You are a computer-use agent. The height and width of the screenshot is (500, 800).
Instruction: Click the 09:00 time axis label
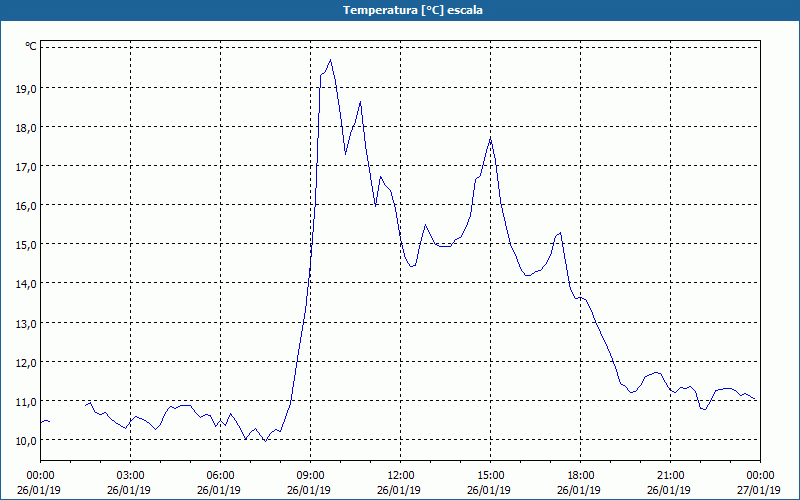coord(310,476)
